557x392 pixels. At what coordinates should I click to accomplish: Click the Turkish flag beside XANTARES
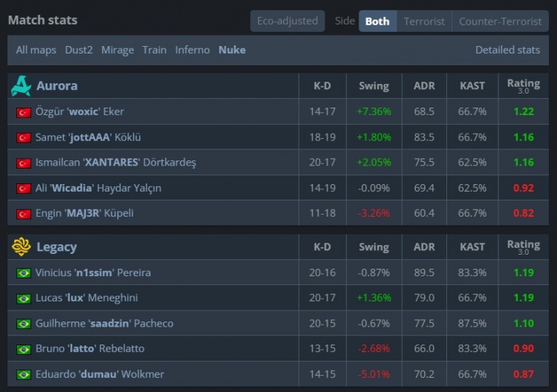(23, 163)
